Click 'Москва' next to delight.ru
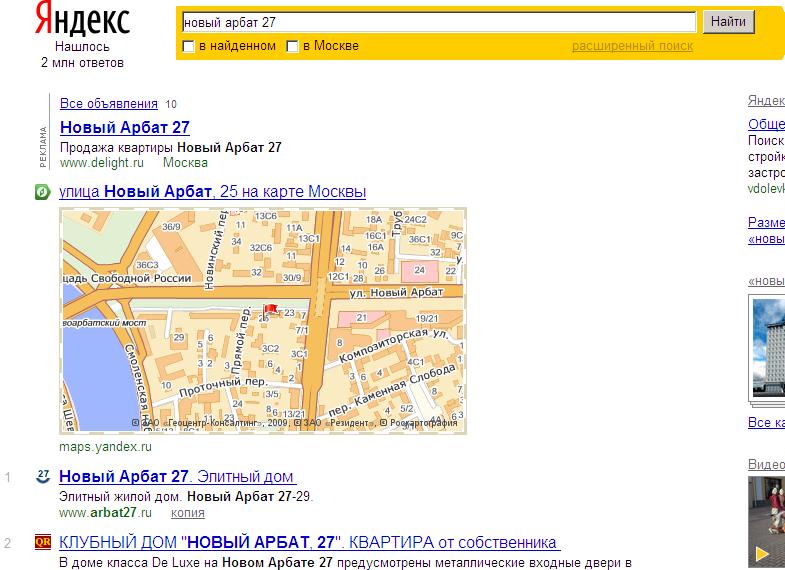 tap(185, 163)
